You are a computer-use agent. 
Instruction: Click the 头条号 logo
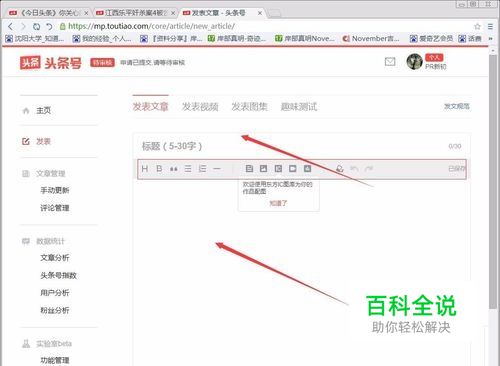(x=50, y=63)
